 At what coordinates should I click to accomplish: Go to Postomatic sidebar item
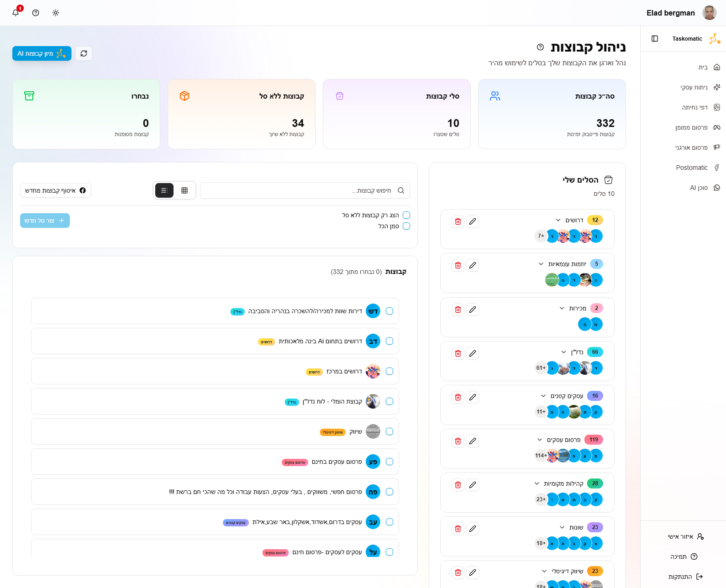691,168
